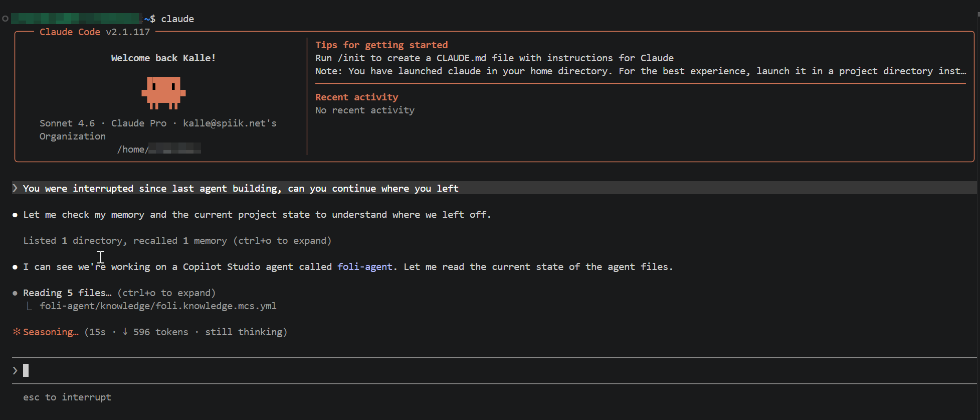Click the 'Sonnet 4.6' model label
Viewport: 980px width, 420px height.
pyautogui.click(x=67, y=123)
